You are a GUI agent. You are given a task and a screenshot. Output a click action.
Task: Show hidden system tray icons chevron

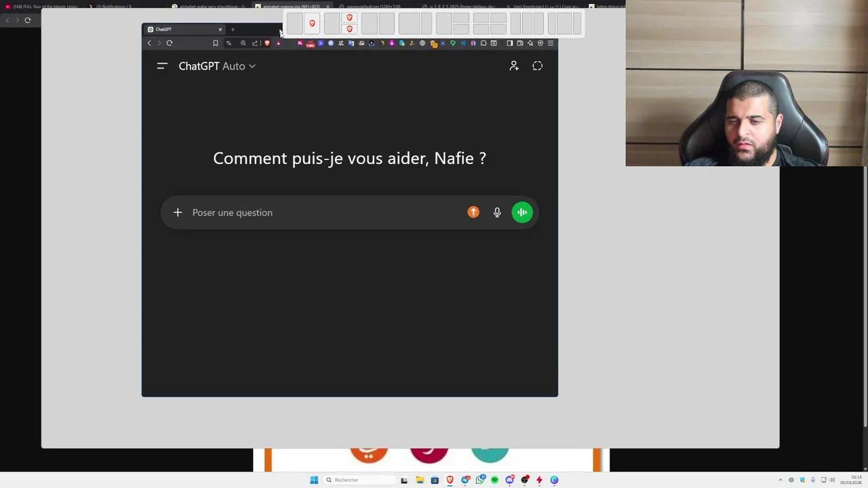(780, 480)
